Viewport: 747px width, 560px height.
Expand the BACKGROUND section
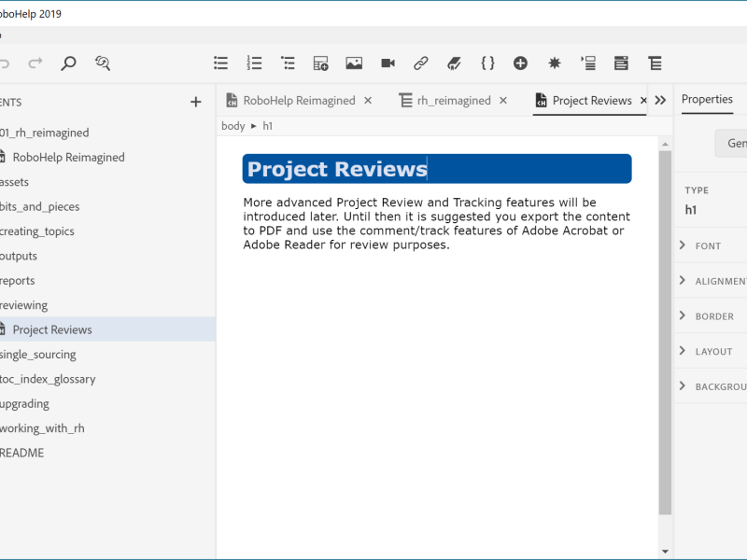point(711,386)
